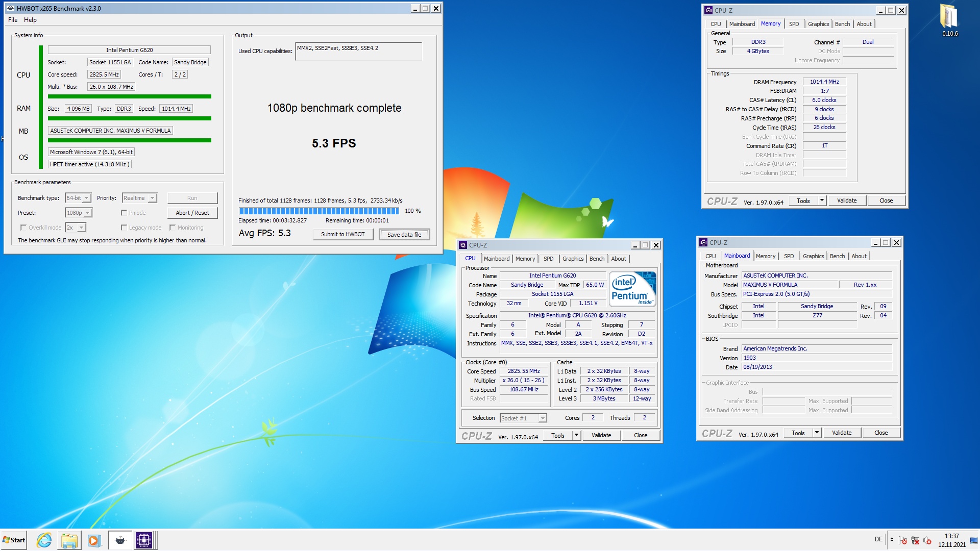Screen dimensions: 980x551
Task: Minimize the CPU-Z CPU window
Action: [x=635, y=245]
